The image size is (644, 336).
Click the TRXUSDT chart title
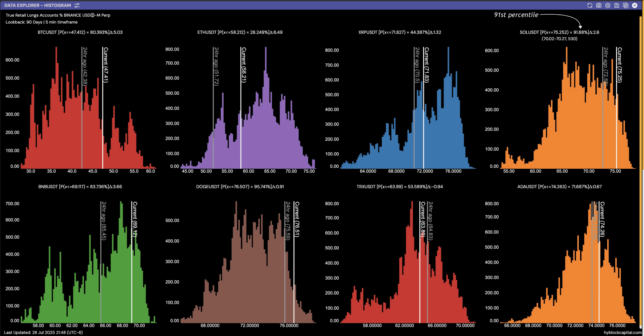point(399,186)
